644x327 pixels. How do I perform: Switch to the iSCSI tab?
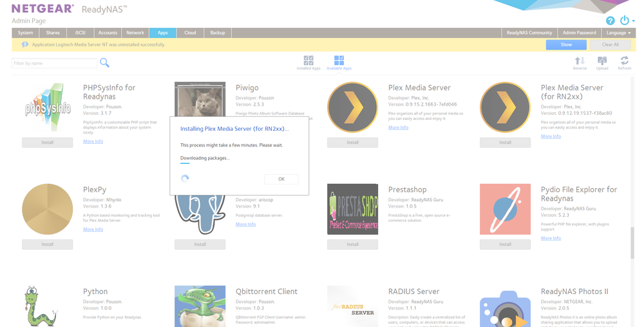pos(80,32)
